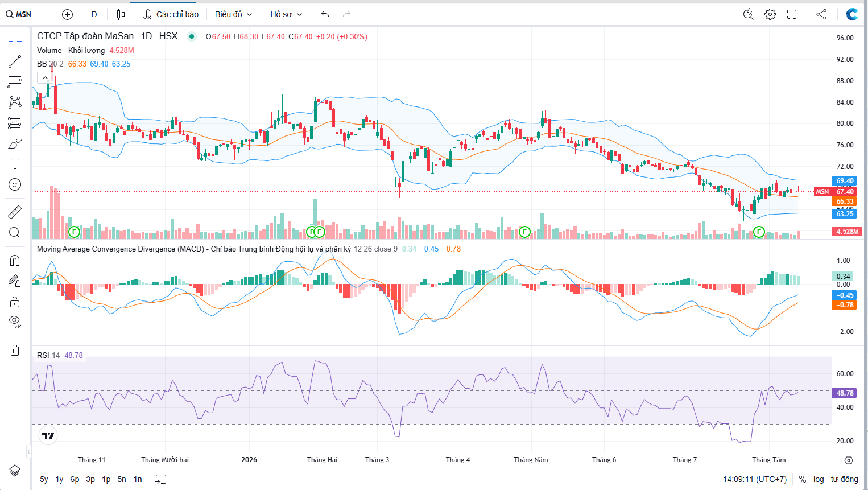868x490 pixels.
Task: Open the forecast and measurement tools
Action: (x=15, y=123)
